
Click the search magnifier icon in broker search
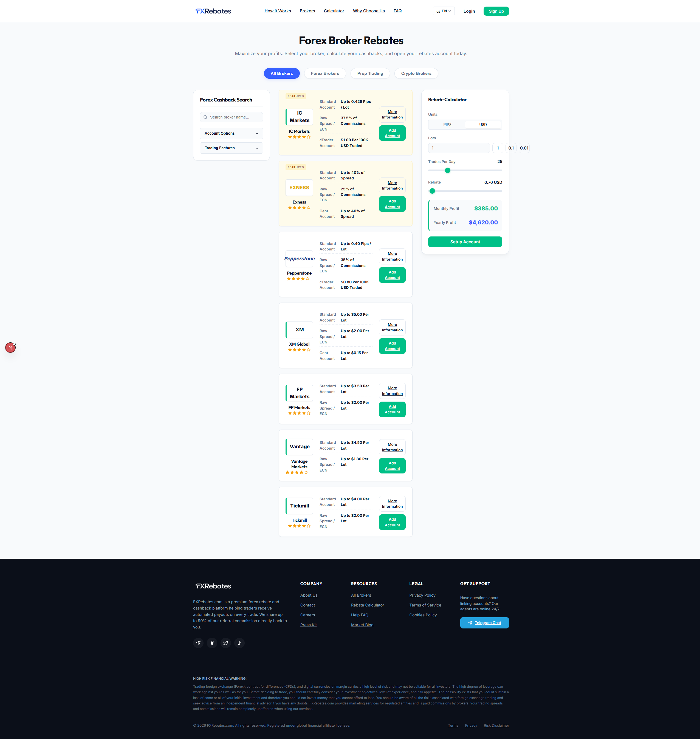pyautogui.click(x=205, y=117)
